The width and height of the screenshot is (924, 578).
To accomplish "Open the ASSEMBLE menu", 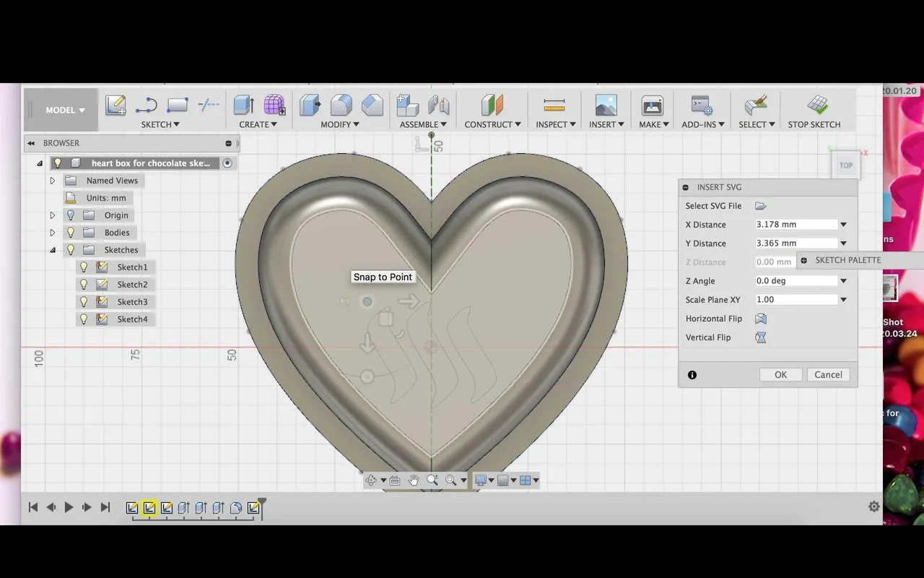I will (x=424, y=124).
